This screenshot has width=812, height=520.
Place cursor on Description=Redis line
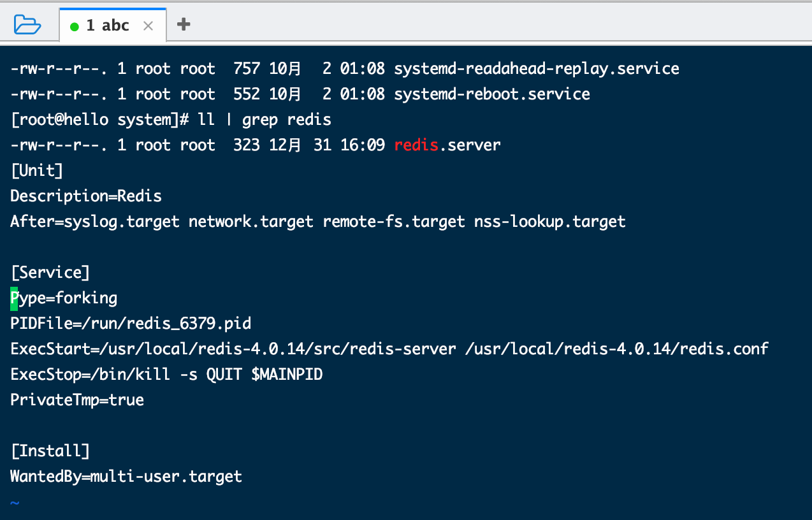[x=86, y=196]
